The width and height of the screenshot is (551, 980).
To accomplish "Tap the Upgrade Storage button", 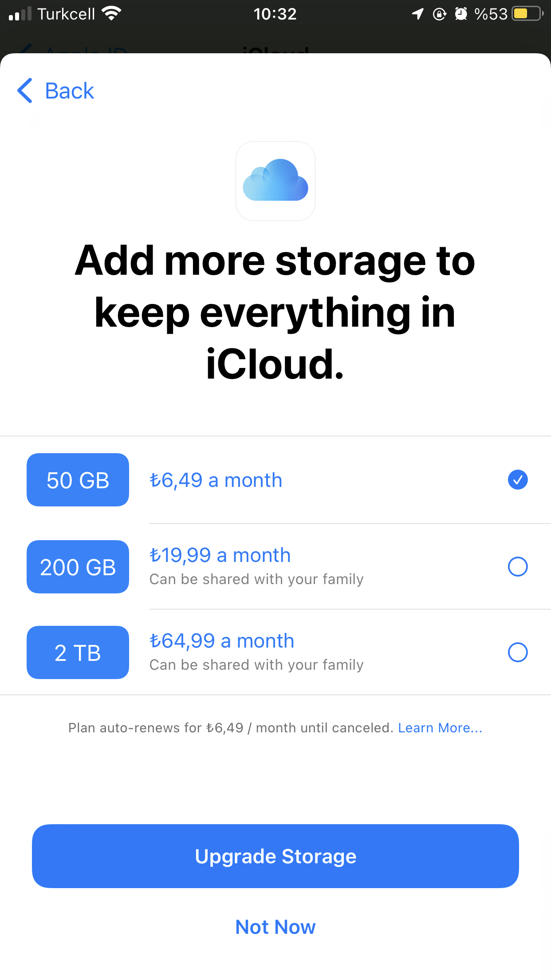I will pos(275,856).
